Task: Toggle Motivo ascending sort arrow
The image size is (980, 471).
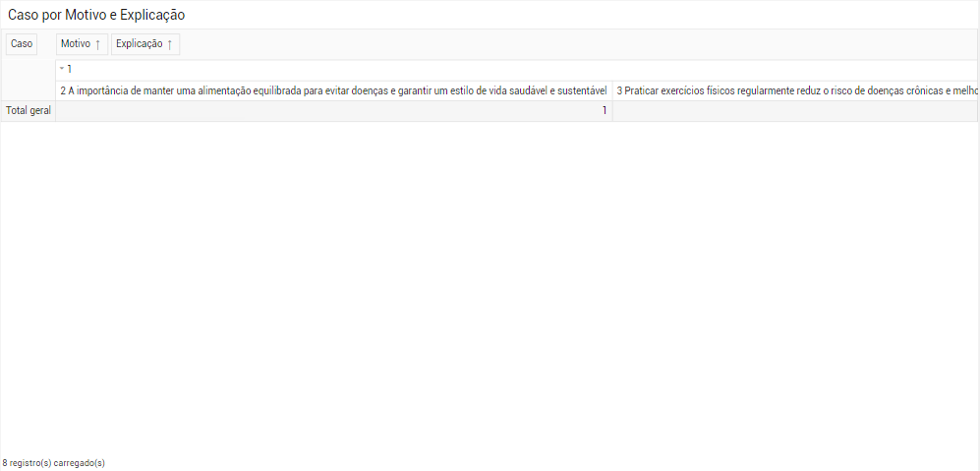Action: 97,44
